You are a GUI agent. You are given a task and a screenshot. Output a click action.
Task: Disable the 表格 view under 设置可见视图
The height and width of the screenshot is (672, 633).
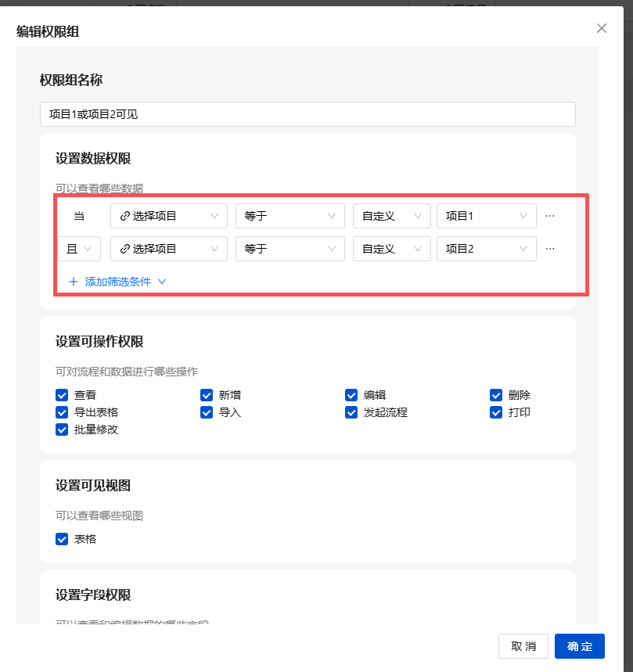click(x=62, y=539)
